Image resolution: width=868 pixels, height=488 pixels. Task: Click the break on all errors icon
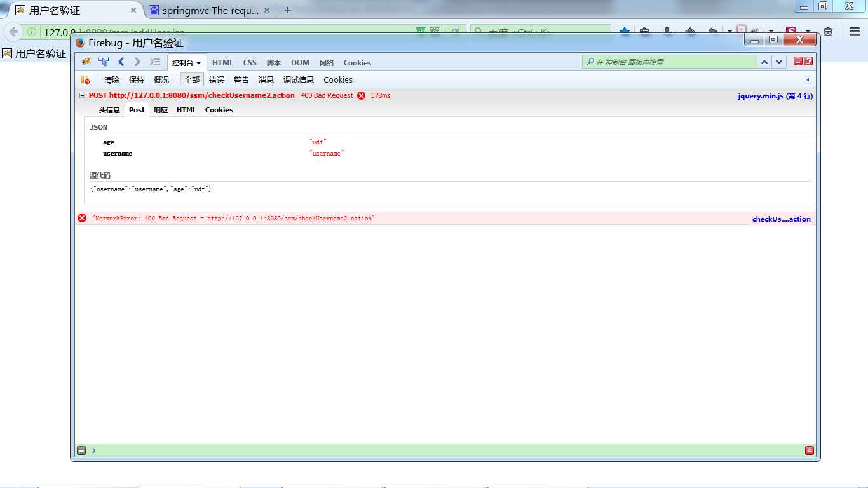tap(85, 79)
